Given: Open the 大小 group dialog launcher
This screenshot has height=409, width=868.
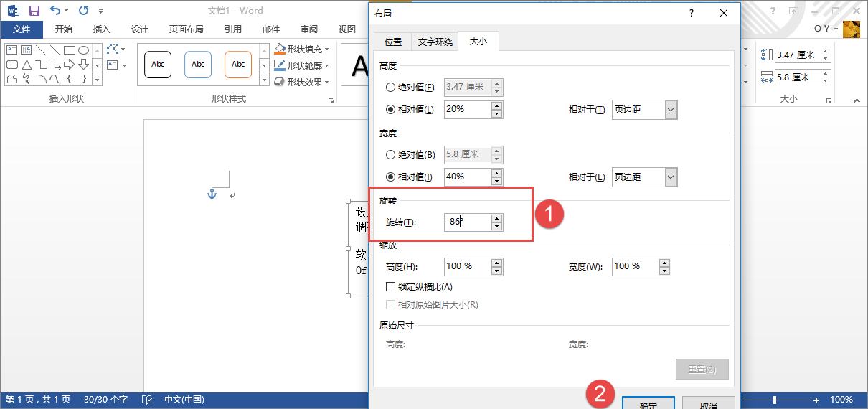Looking at the screenshot, I should 829,100.
